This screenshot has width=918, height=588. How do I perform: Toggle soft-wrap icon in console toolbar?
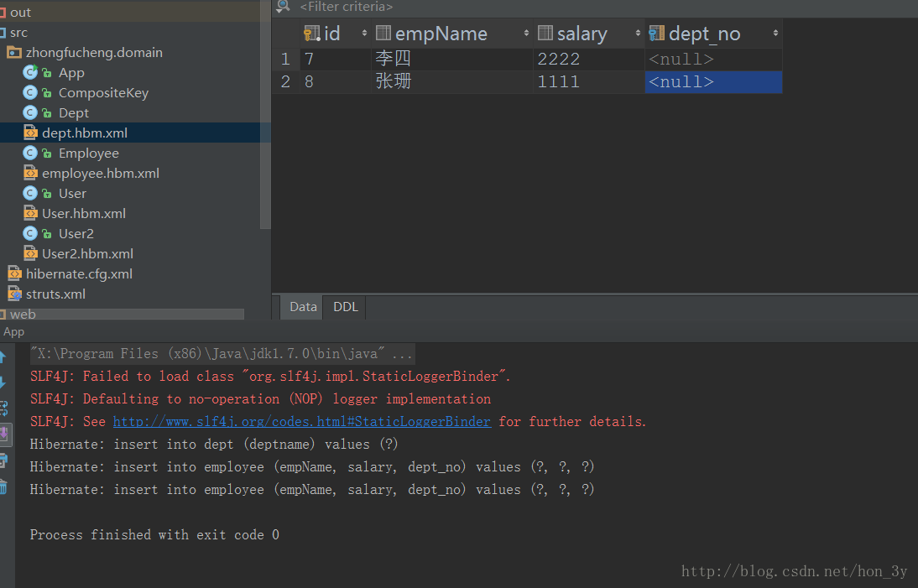click(x=3, y=408)
